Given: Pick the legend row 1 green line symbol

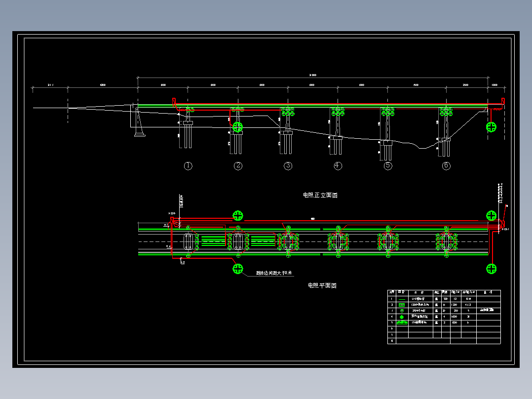Looking at the screenshot, I should pos(402,299).
